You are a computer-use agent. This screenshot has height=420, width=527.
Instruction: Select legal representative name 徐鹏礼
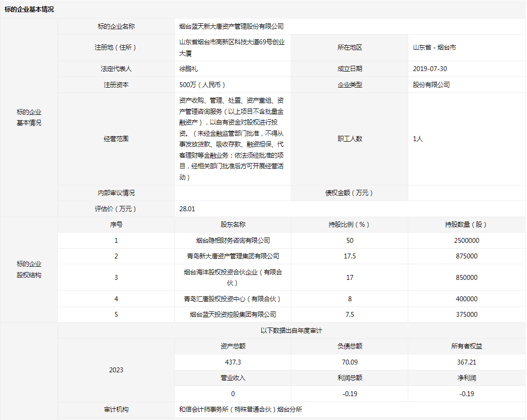[189, 69]
